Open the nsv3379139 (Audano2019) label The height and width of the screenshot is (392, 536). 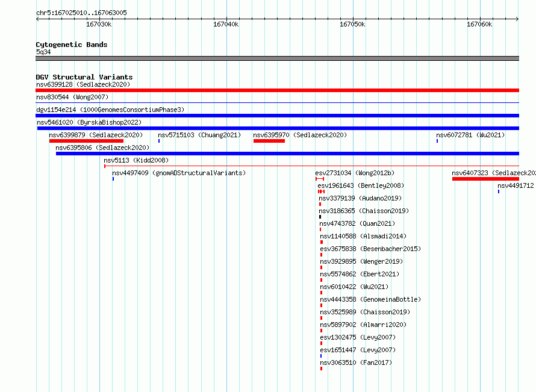(360, 198)
